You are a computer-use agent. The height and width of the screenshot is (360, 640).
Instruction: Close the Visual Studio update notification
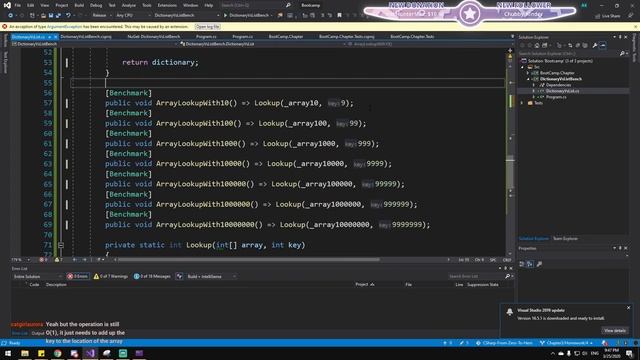click(x=629, y=308)
